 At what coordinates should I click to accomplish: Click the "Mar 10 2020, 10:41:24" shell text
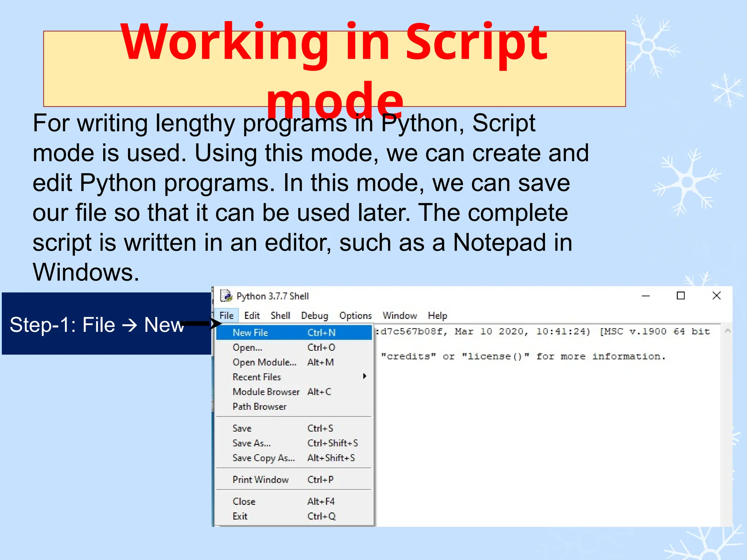click(522, 331)
